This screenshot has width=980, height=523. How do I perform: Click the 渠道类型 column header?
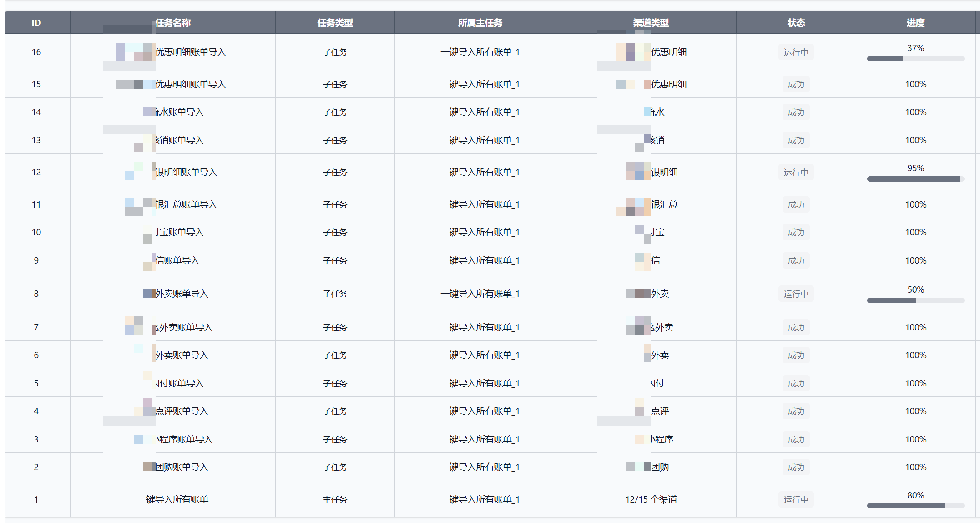click(651, 23)
